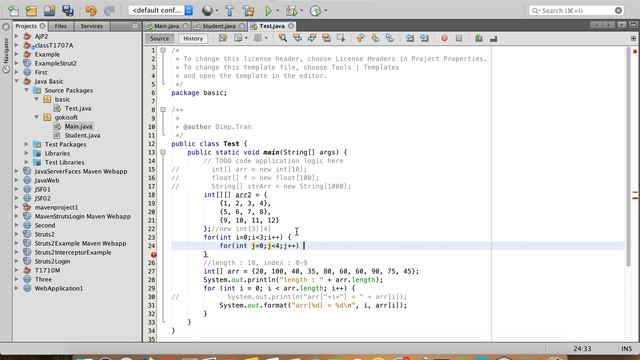640x360 pixels.
Task: Open the Main.java editor tab
Action: [167, 26]
